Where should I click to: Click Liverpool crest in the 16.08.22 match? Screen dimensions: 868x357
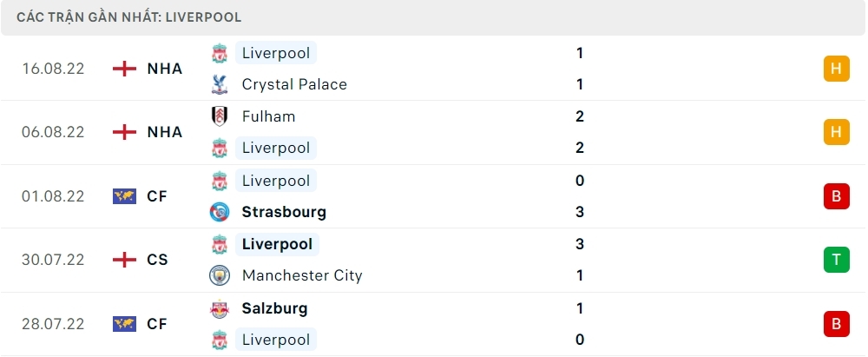(219, 53)
